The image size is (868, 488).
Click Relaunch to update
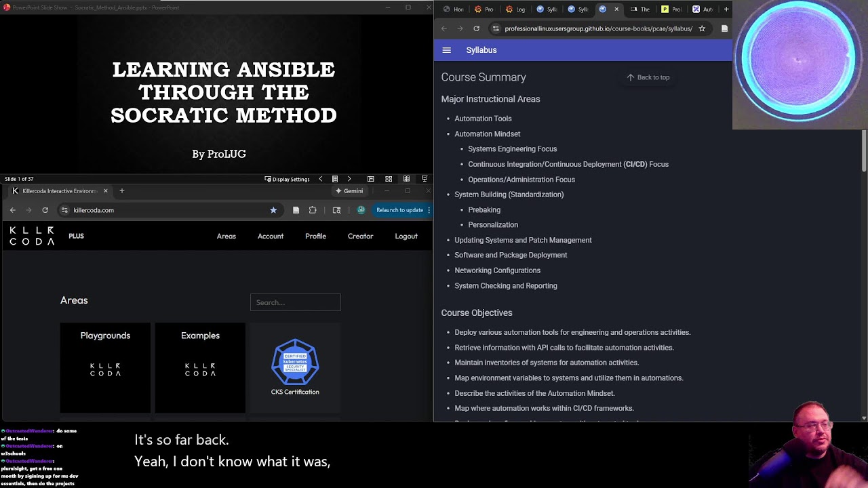(399, 210)
